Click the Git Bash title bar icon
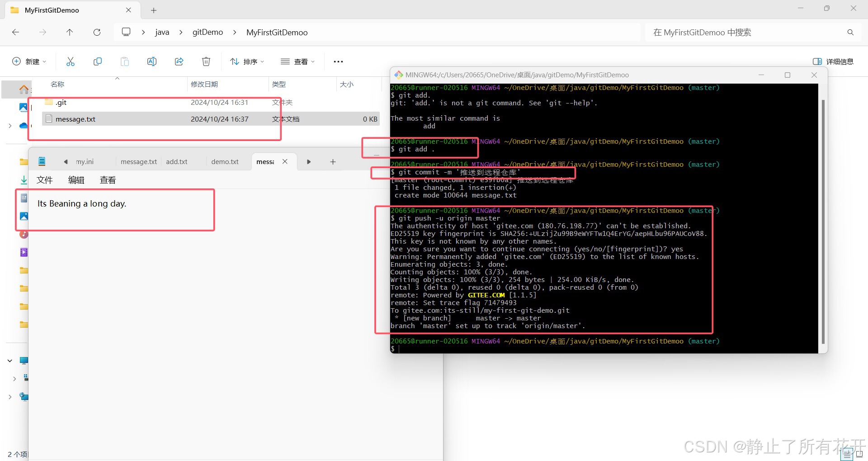This screenshot has height=461, width=868. pyautogui.click(x=398, y=75)
